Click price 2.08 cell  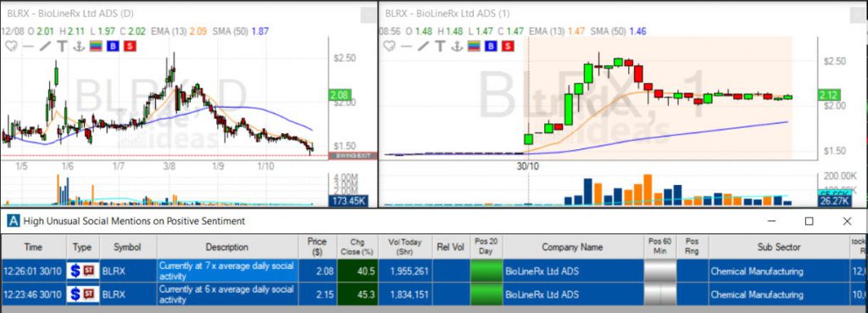317,271
